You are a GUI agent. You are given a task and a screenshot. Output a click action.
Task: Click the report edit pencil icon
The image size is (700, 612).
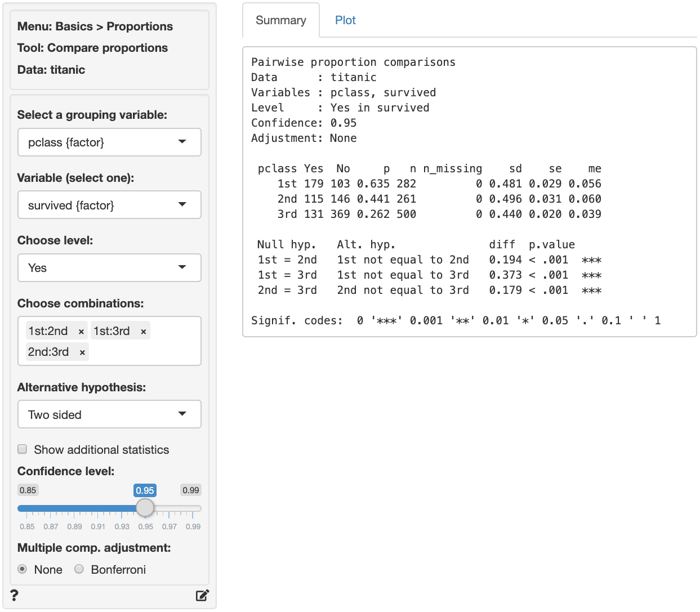202,595
